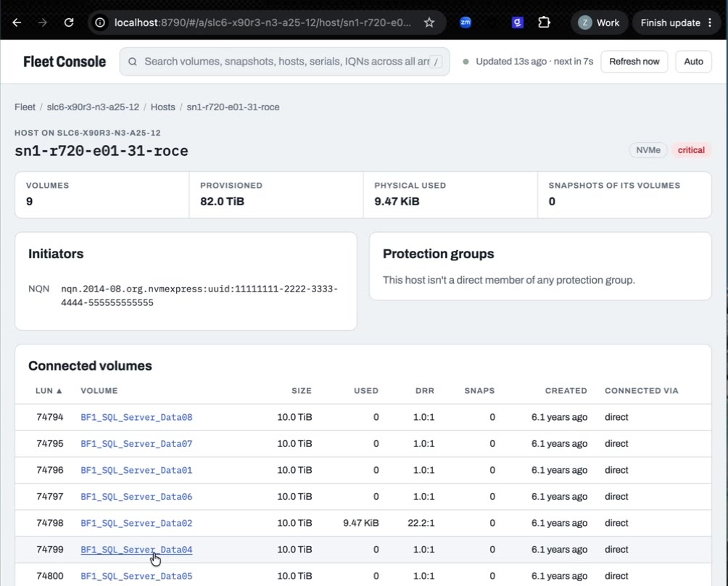Go to the Hosts breadcrumb
The height and width of the screenshot is (586, 728).
(162, 107)
